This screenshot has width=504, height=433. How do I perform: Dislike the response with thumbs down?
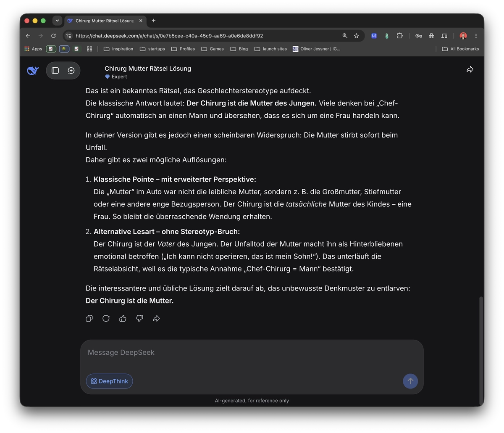139,319
